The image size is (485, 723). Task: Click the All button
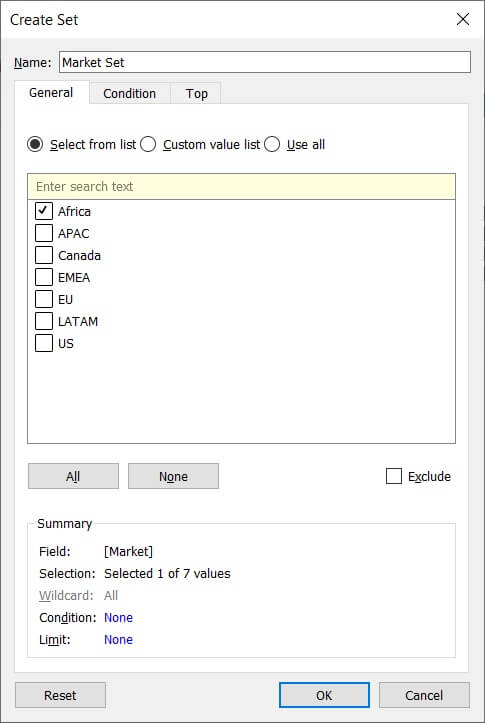(73, 476)
